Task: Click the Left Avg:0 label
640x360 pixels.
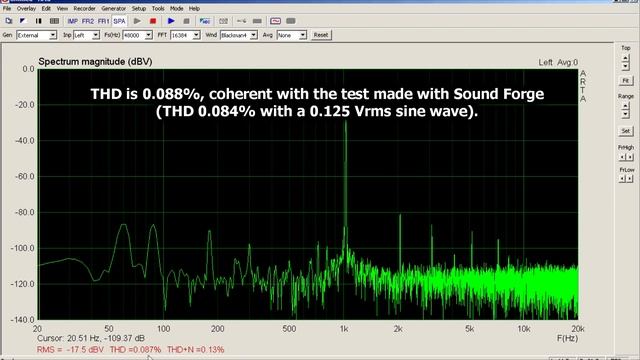Action: (x=558, y=62)
